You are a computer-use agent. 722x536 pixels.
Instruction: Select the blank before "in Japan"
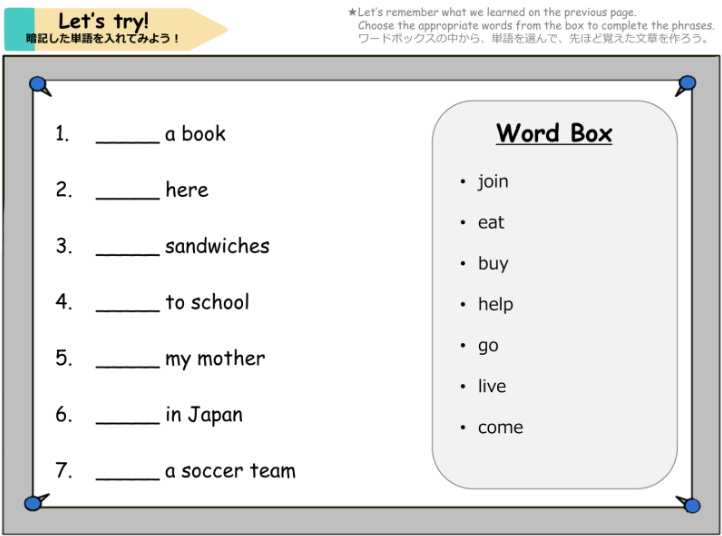click(127, 416)
